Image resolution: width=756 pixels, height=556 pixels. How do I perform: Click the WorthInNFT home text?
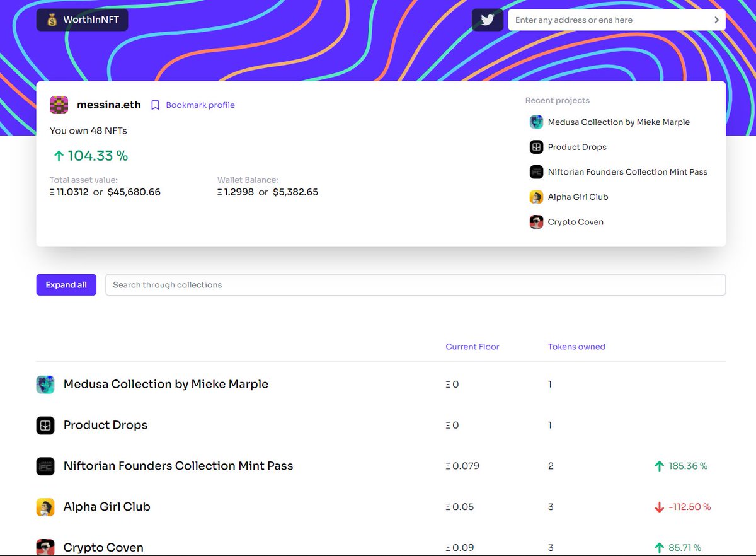click(91, 20)
